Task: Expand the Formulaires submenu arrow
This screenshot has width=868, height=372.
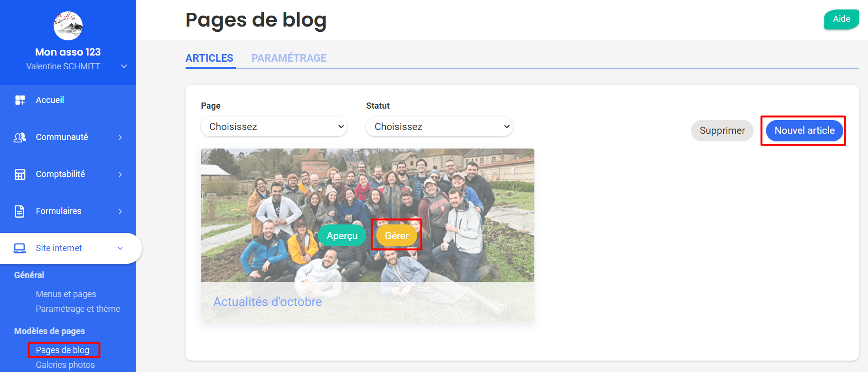Action: tap(121, 211)
